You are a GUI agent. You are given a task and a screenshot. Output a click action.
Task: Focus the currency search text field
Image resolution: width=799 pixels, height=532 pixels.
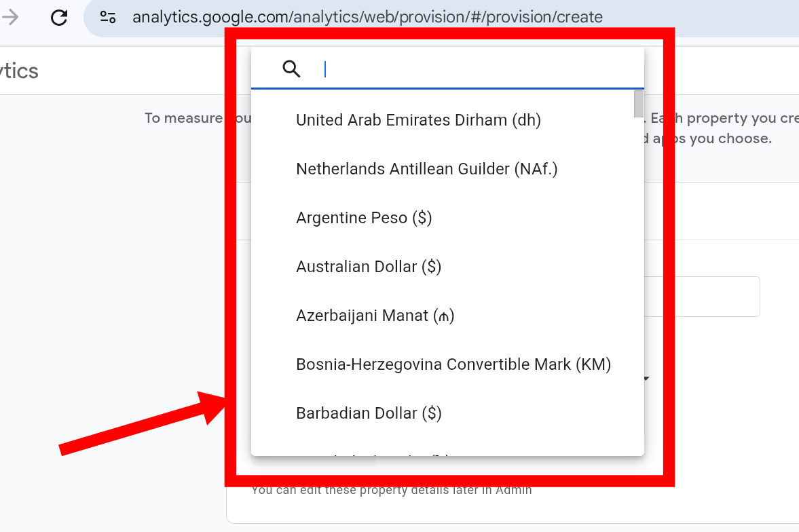475,69
